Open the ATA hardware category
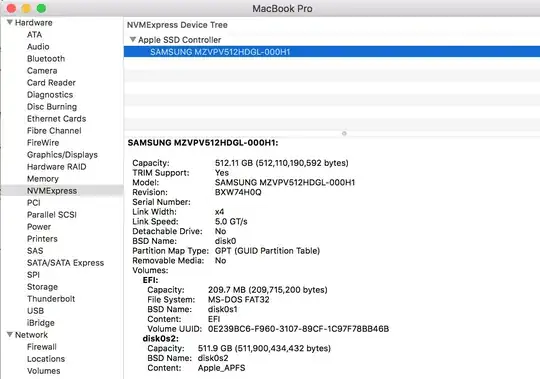The width and height of the screenshot is (540, 379). 34,34
